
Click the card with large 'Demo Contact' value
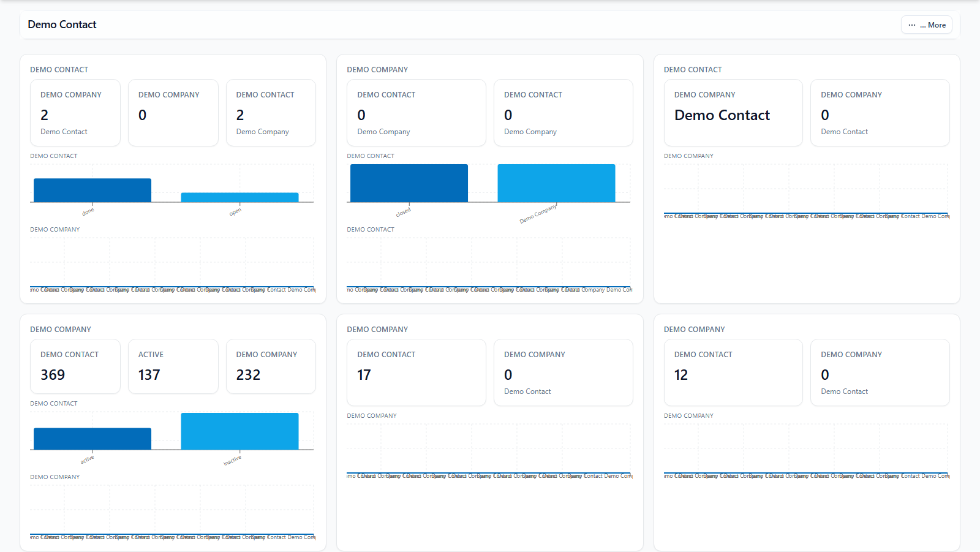tap(733, 113)
